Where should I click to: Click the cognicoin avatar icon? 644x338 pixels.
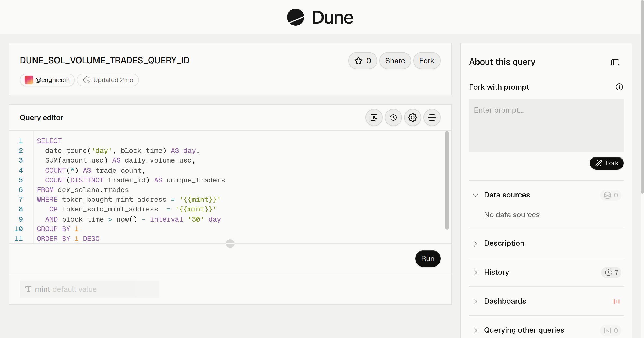click(x=29, y=80)
